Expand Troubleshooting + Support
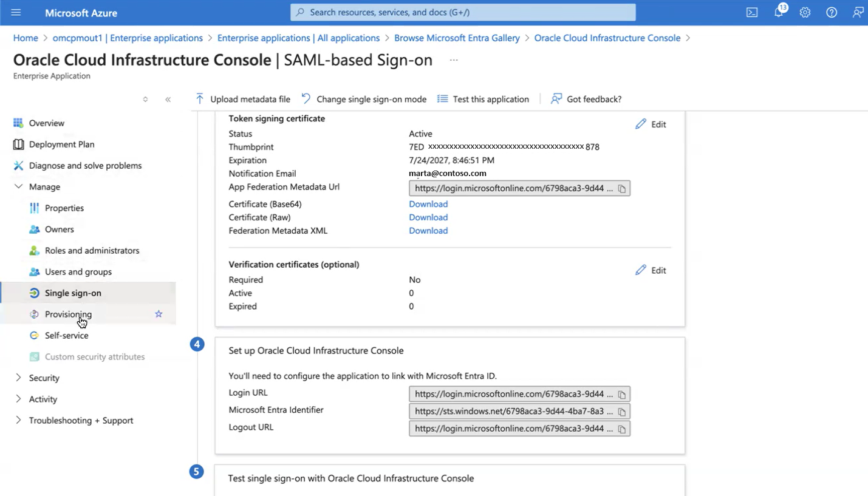 [x=18, y=420]
